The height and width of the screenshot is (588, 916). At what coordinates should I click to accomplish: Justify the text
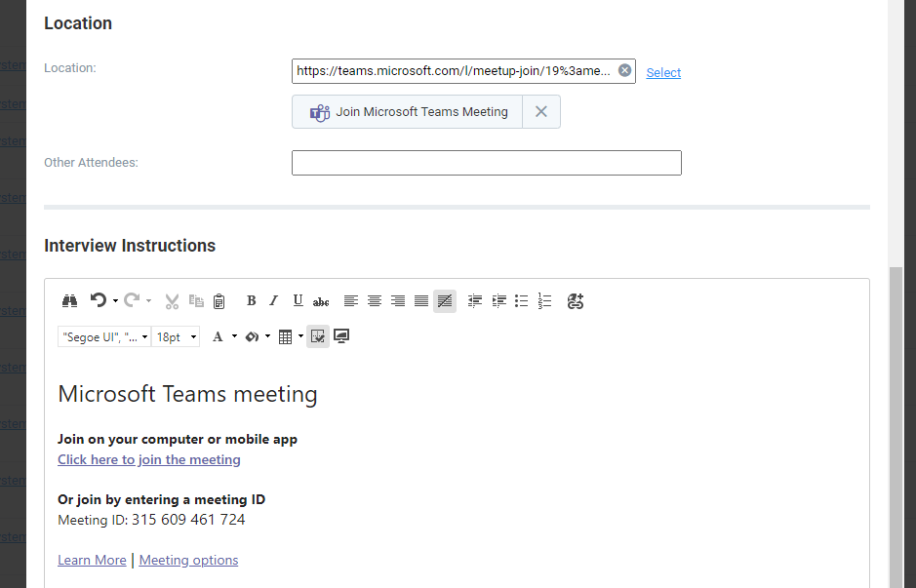coord(421,301)
